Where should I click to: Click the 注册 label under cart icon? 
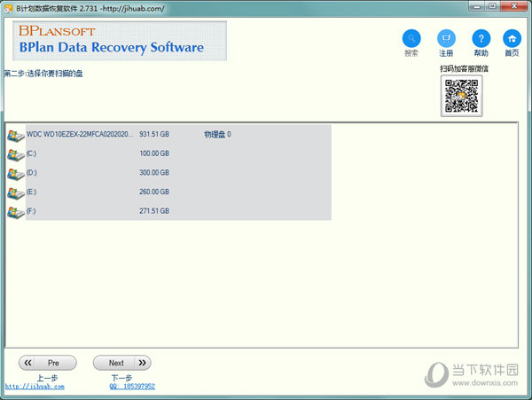[446, 53]
